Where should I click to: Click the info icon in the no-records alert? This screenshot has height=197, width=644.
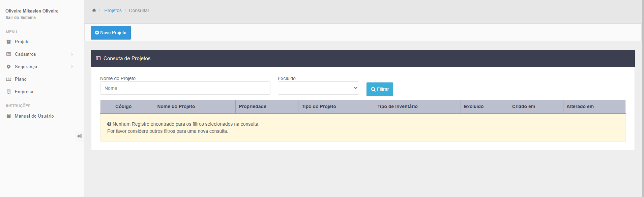click(x=109, y=124)
